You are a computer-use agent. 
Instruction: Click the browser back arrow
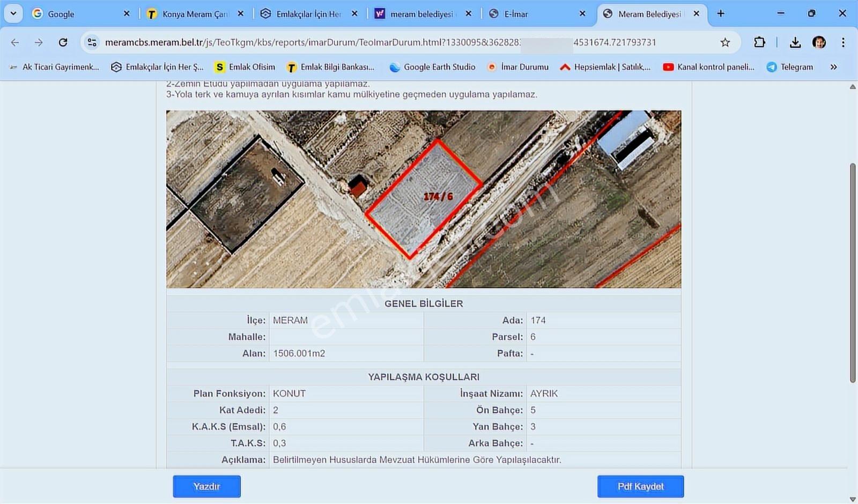coord(15,42)
